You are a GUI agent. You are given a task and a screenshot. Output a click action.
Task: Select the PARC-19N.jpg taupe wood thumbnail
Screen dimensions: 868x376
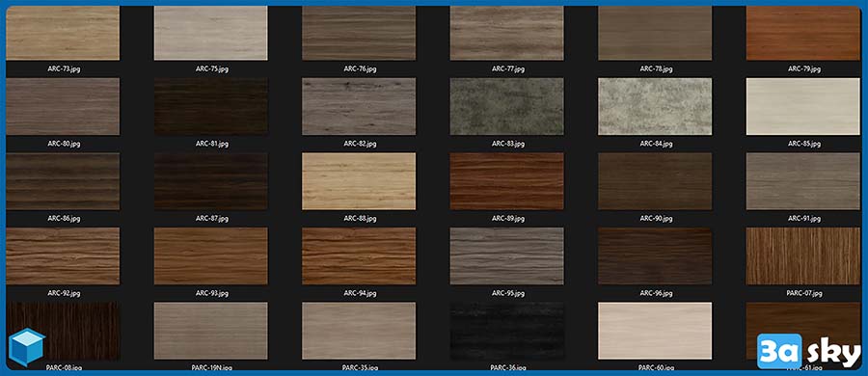tap(210, 331)
